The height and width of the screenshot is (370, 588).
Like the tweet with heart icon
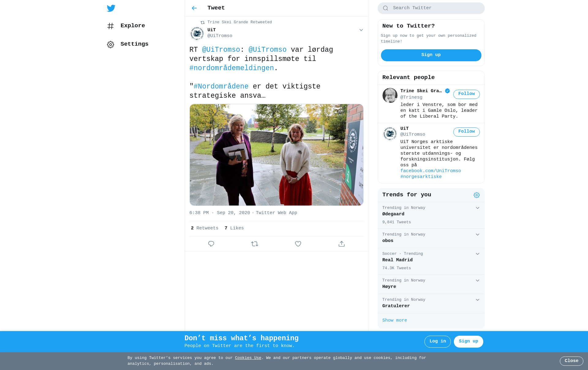(x=298, y=244)
